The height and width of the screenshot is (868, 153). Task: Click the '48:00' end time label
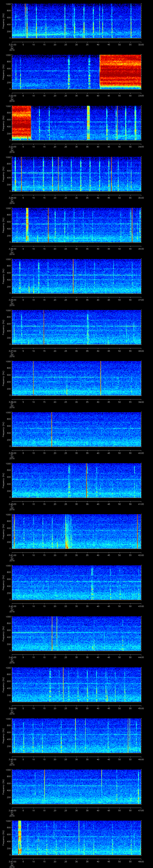click(141, 861)
